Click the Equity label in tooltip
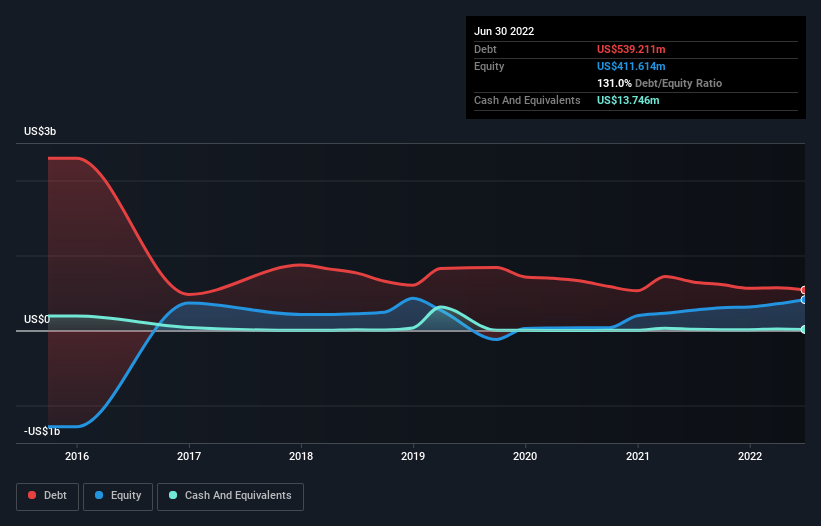Screen dimensions: 821x526 point(489,66)
